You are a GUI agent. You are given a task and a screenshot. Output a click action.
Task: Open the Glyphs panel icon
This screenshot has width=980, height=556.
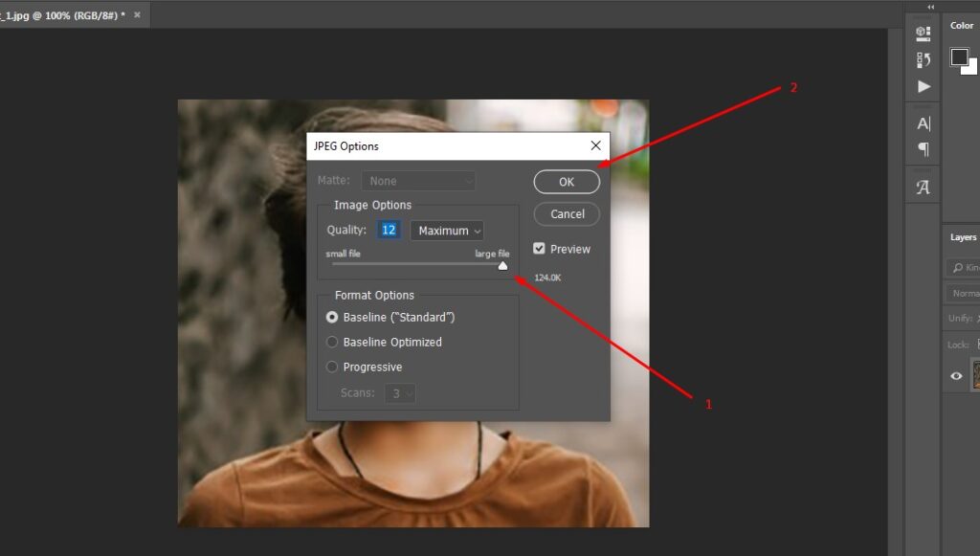point(923,188)
